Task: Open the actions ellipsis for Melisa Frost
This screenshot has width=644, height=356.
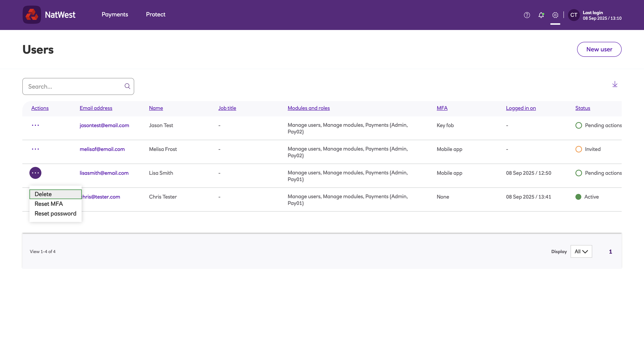Action: (35, 149)
